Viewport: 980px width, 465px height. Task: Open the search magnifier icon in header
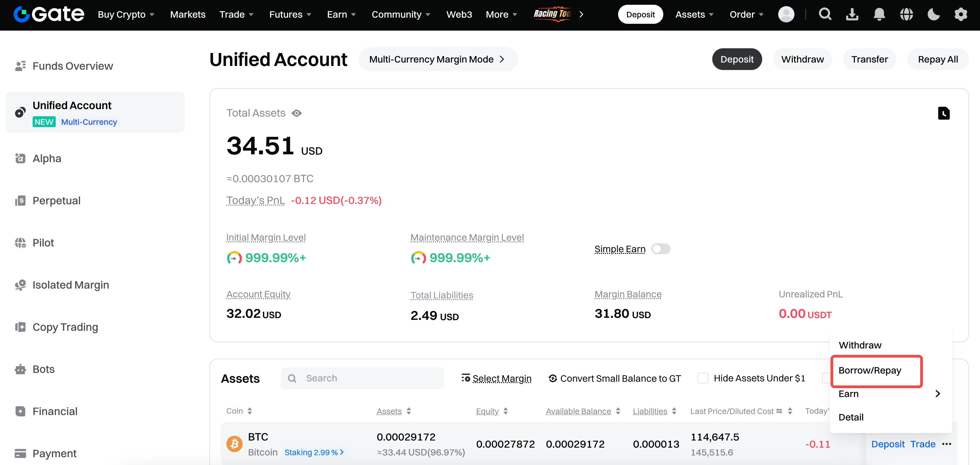[x=825, y=15]
